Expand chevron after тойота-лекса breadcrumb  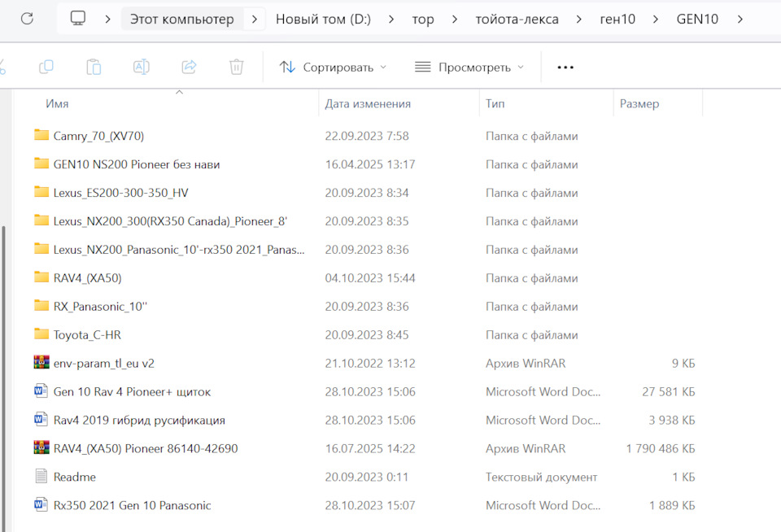coord(578,20)
